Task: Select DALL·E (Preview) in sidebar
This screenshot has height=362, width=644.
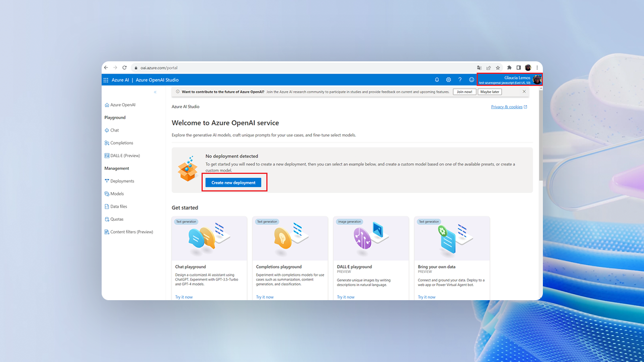Action: 125,156
